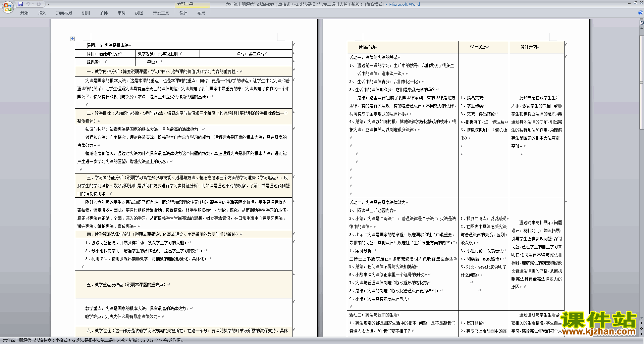Image resolution: width=644 pixels, height=344 pixels.
Task: Click the student activity 1、指名交流
Action: pyautogui.click(x=472, y=98)
